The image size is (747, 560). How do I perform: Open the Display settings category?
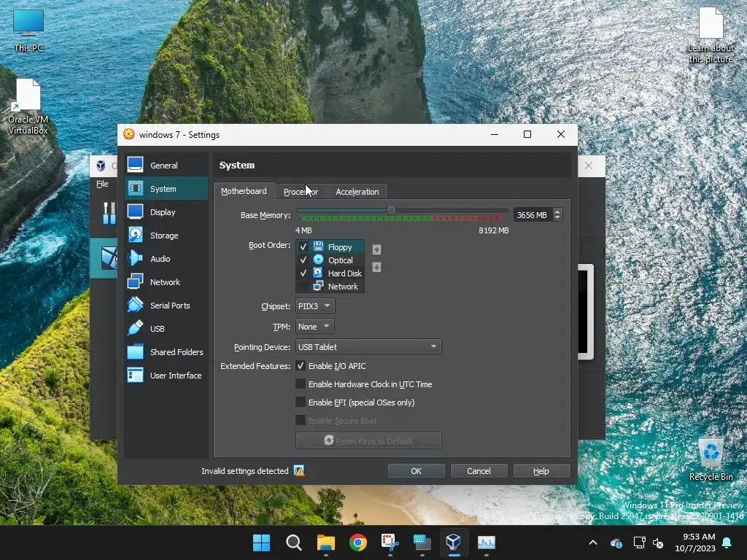click(166, 212)
